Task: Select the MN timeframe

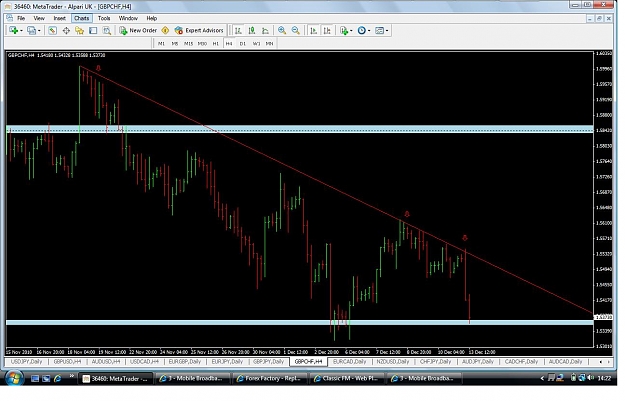Action: click(269, 43)
